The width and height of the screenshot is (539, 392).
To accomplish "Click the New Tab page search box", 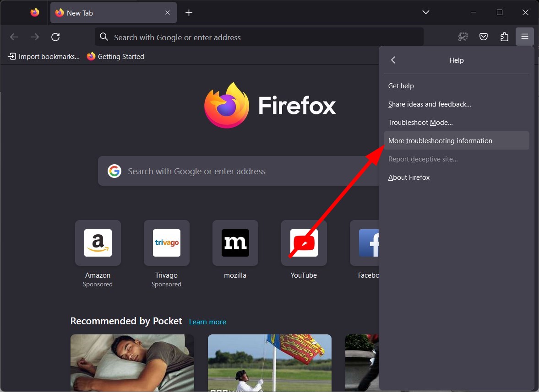I will (238, 171).
